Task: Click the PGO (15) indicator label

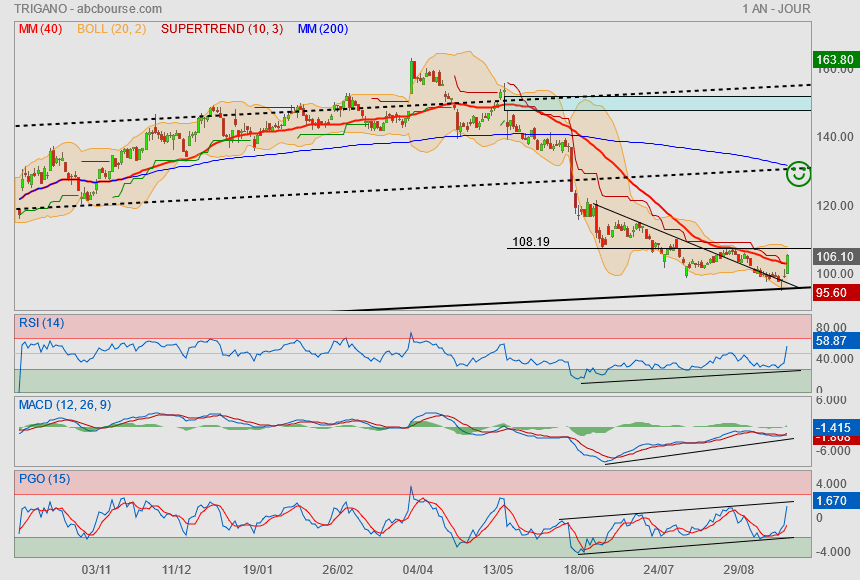Action: (44, 478)
